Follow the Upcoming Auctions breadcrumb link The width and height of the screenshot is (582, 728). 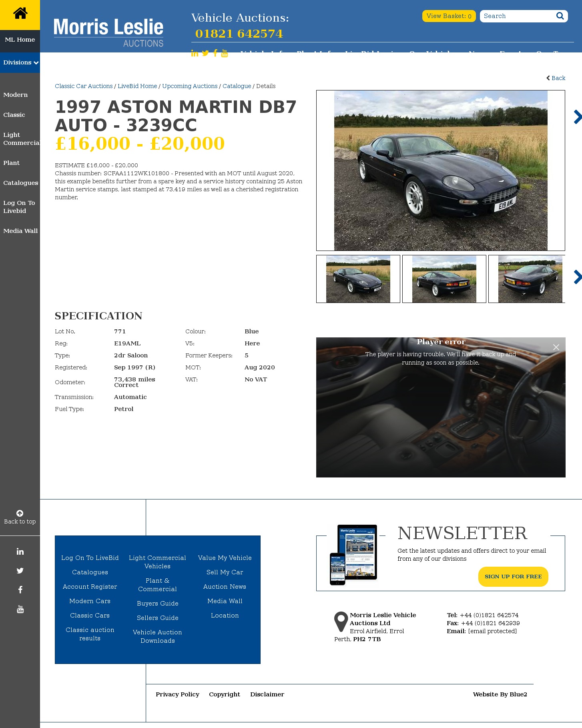click(x=190, y=86)
